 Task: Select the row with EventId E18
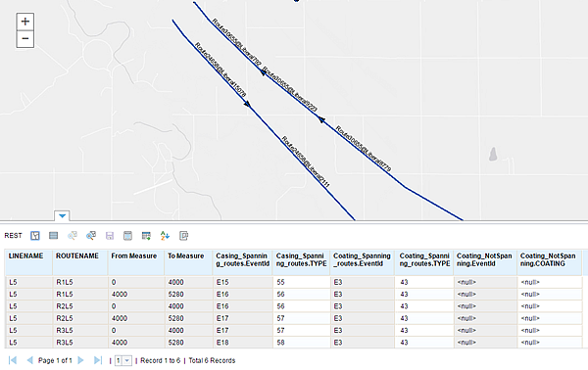(x=294, y=343)
